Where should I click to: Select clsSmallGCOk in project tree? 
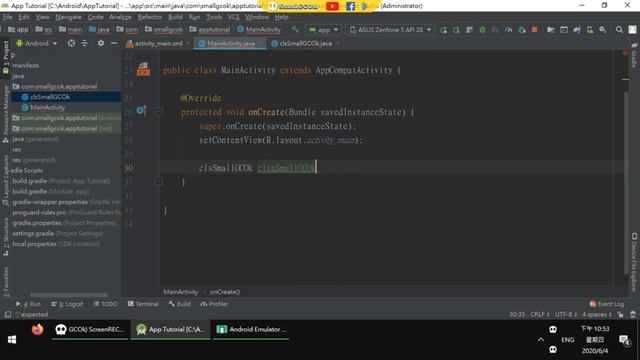pyautogui.click(x=49, y=97)
